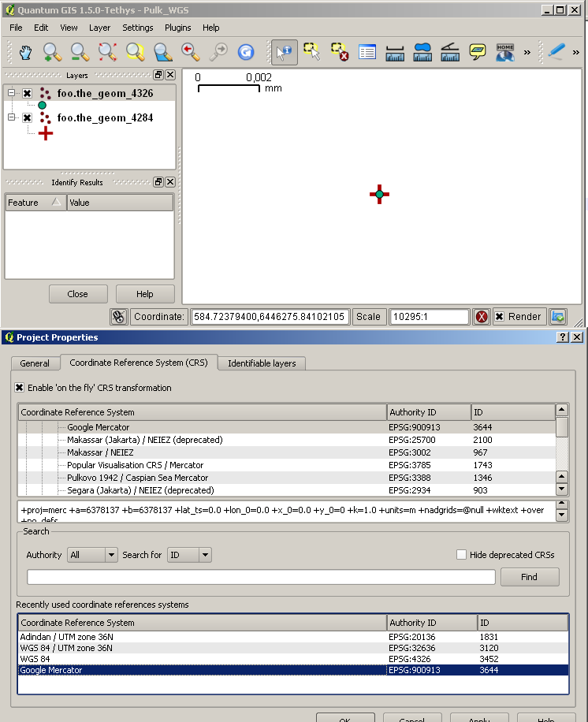Open the Help menu

coord(211,28)
